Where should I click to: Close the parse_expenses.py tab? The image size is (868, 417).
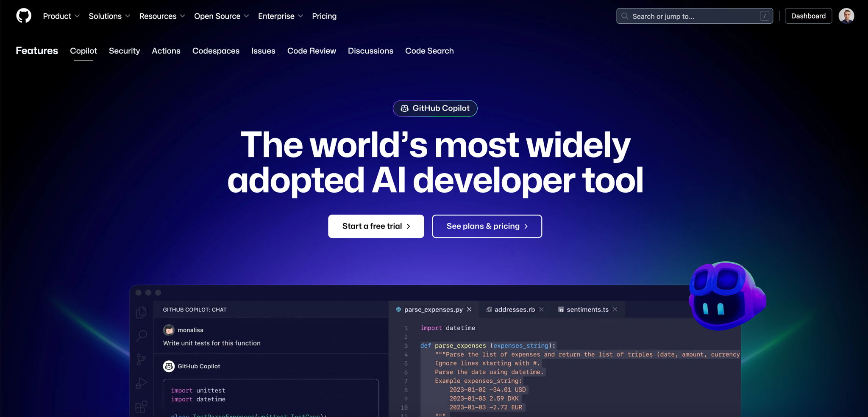coord(469,309)
